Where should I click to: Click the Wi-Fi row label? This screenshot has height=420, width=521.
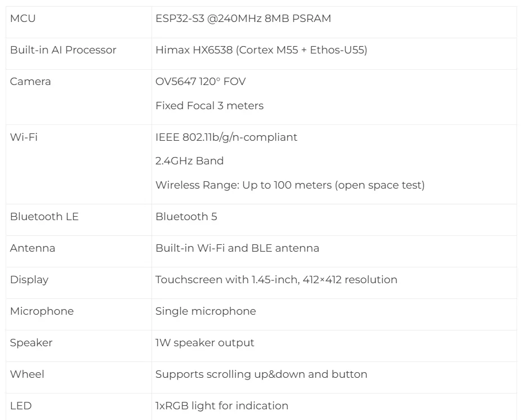click(24, 137)
